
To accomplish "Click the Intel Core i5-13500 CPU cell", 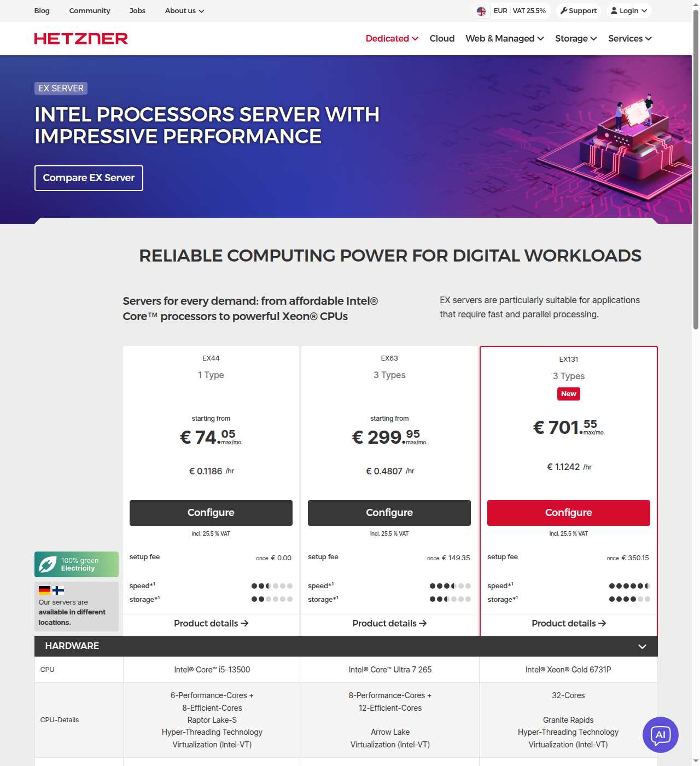I will pos(212,670).
